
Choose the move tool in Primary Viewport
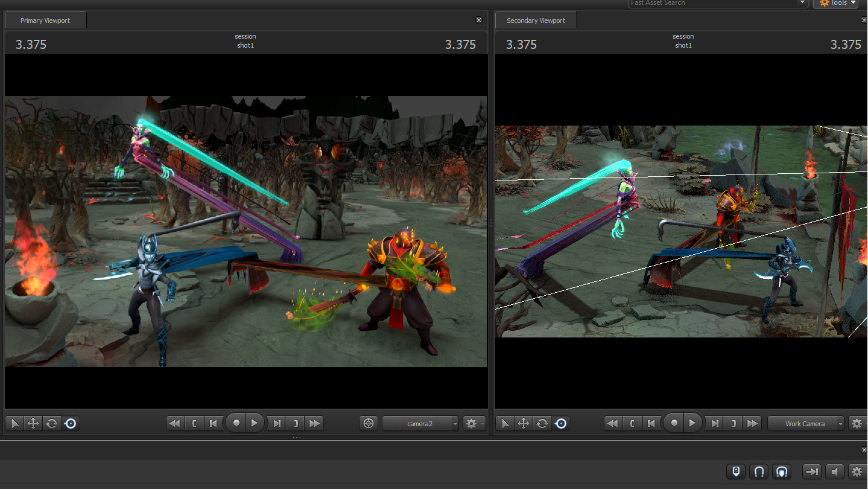click(x=33, y=423)
